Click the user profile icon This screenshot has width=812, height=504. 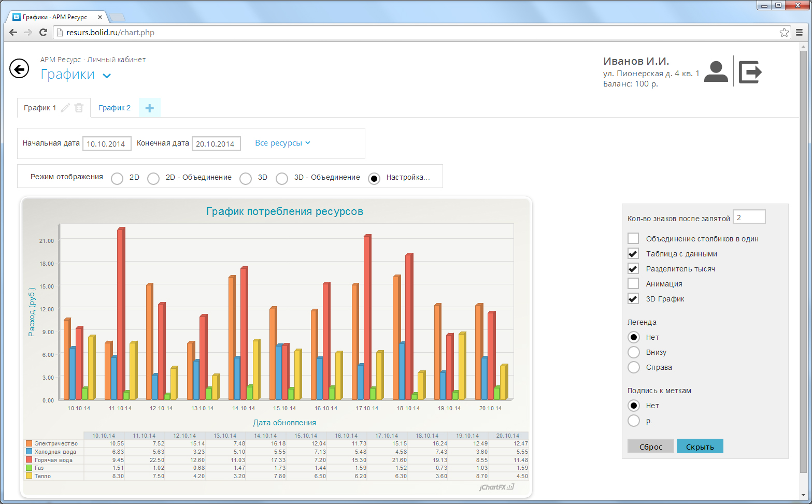[x=716, y=71]
